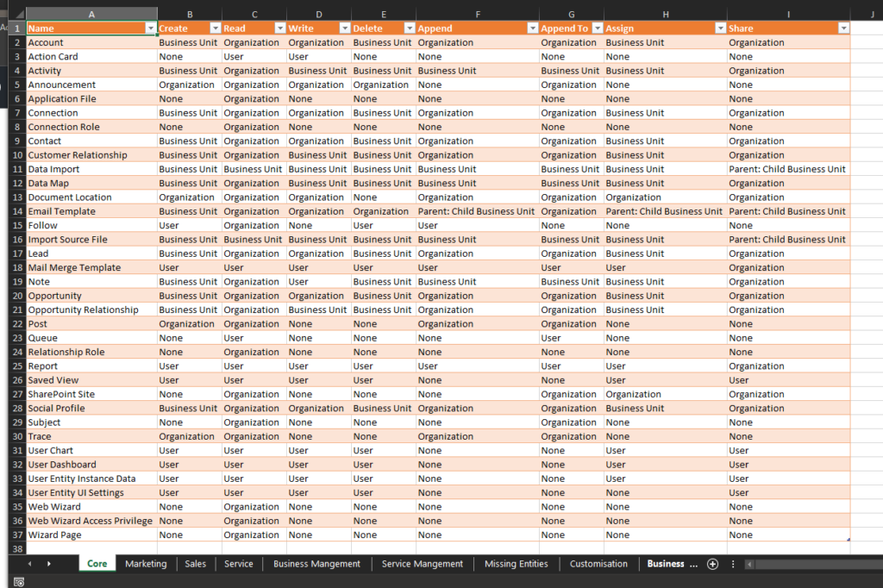Select the Email Template name cell
The height and width of the screenshot is (588, 883).
coord(91,211)
